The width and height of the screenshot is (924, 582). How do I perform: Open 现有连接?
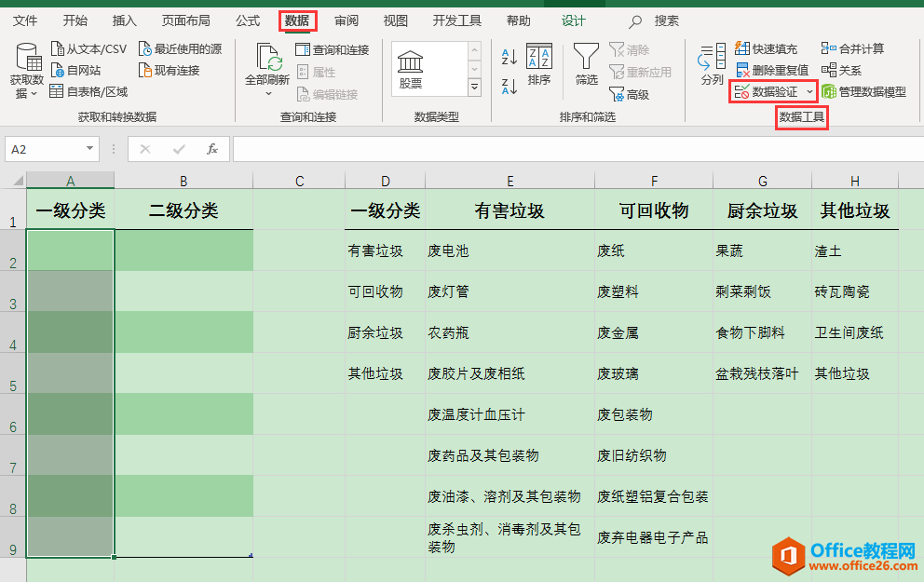click(170, 71)
